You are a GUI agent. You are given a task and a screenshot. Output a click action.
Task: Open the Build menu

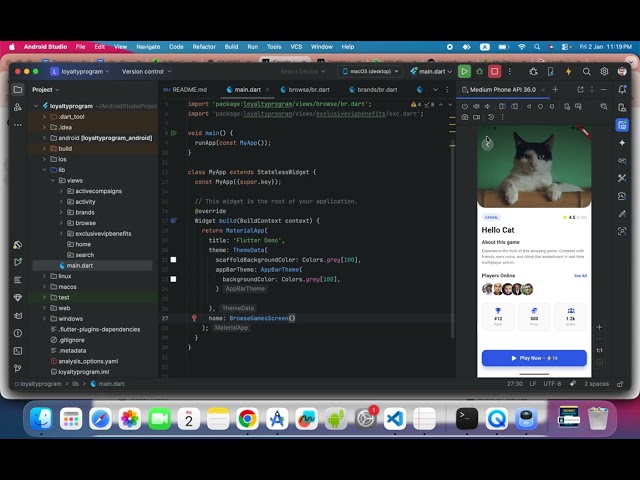coord(231,47)
